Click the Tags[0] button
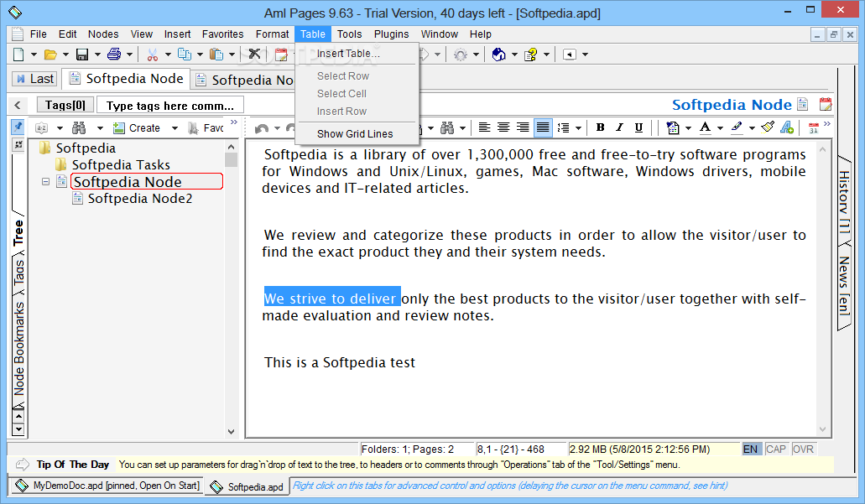The image size is (865, 504). [65, 105]
